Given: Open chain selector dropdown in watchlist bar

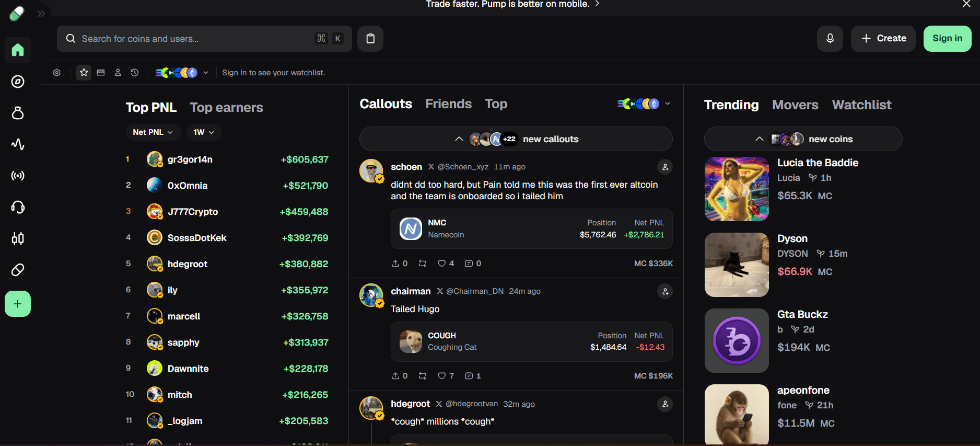Looking at the screenshot, I should [182, 73].
